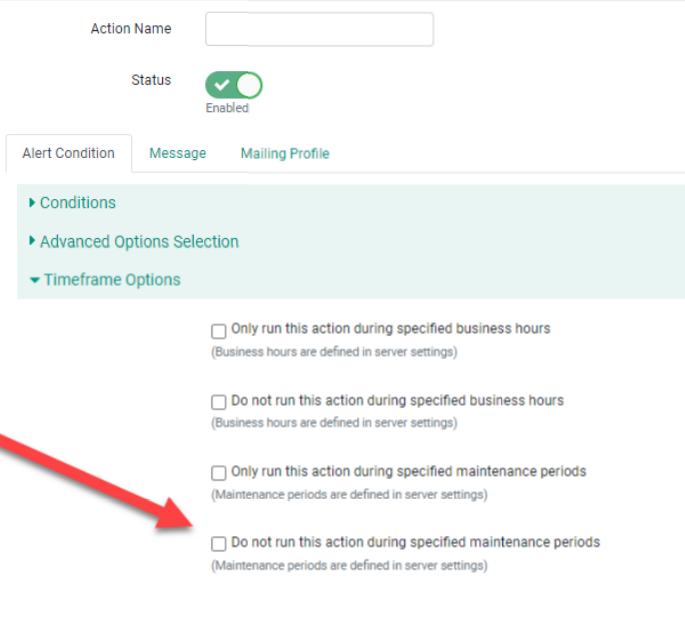Screen dimensions: 685x635
Task: Check 'Do not run during specified business hours' box
Action: coord(219,402)
